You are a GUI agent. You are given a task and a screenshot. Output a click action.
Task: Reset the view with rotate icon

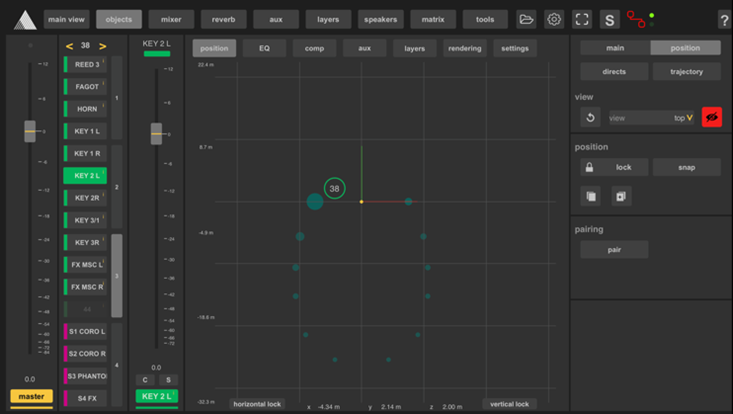pos(590,117)
